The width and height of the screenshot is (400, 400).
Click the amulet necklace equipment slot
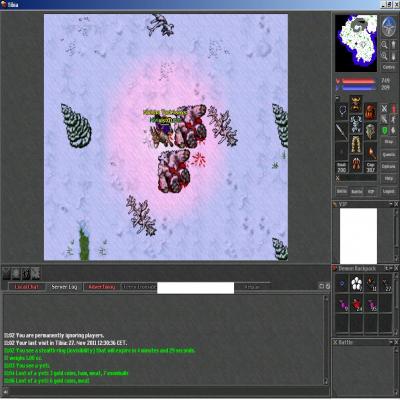(x=342, y=111)
